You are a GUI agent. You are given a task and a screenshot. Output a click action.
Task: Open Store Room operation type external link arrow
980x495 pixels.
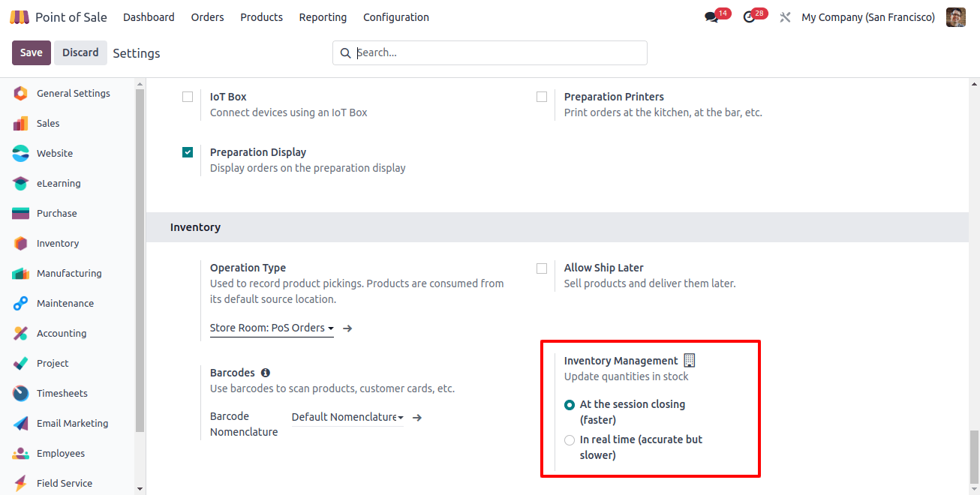(x=347, y=328)
